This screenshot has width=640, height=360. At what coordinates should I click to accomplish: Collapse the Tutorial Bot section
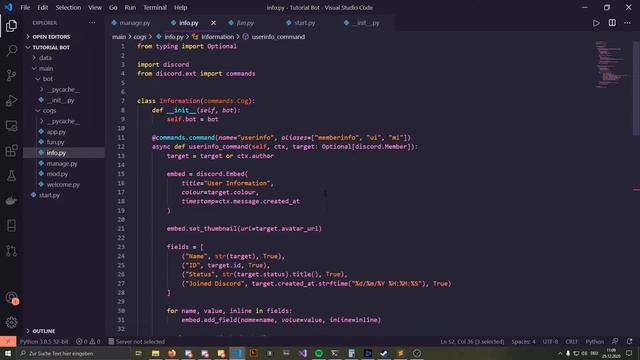(51, 47)
